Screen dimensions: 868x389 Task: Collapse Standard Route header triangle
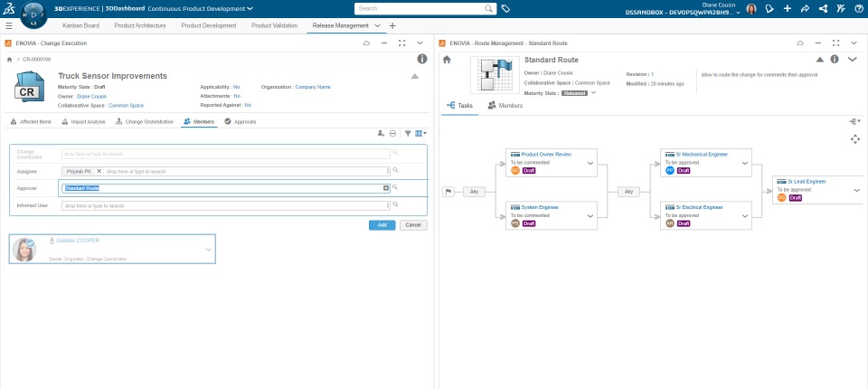click(x=820, y=60)
